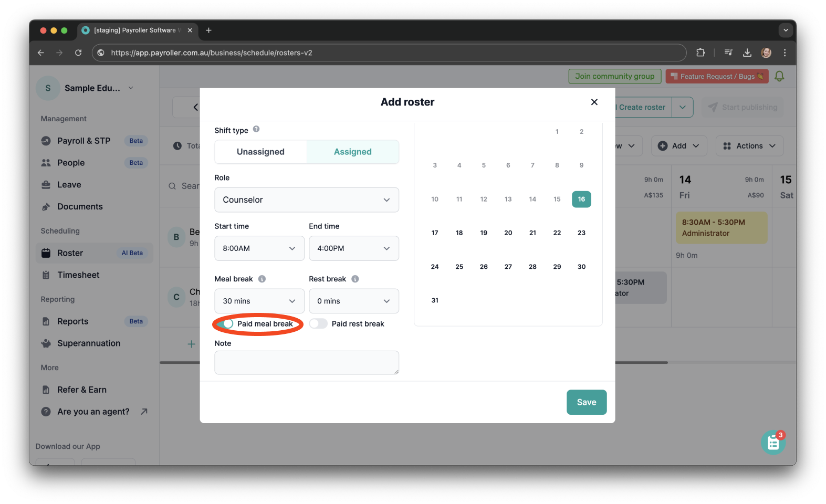The height and width of the screenshot is (504, 826).
Task: Toggle Paid rest break switch
Action: coord(318,324)
